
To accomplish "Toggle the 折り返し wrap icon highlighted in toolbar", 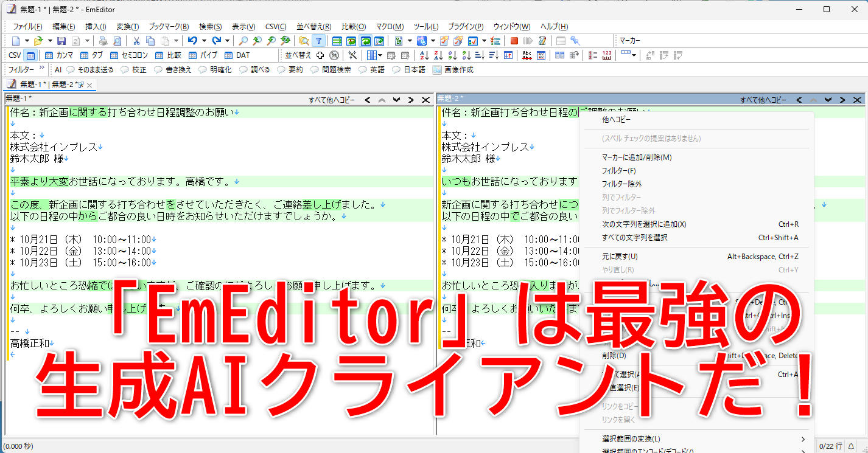I will pyautogui.click(x=366, y=41).
